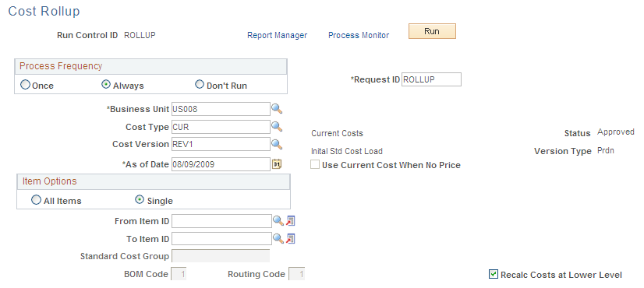Image resolution: width=644 pixels, height=288 pixels.
Task: Click into the Request ID field
Action: click(431, 79)
